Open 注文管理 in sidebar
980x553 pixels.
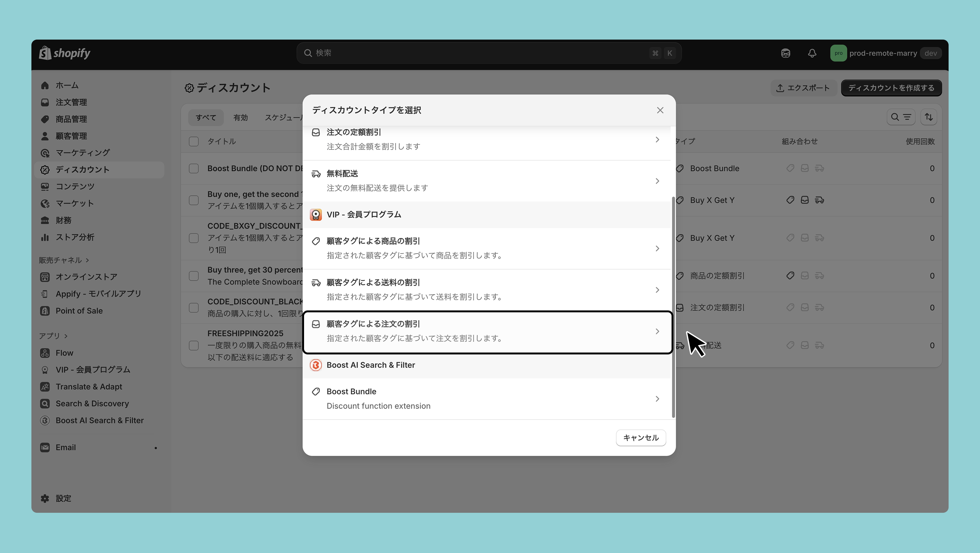click(x=99, y=102)
